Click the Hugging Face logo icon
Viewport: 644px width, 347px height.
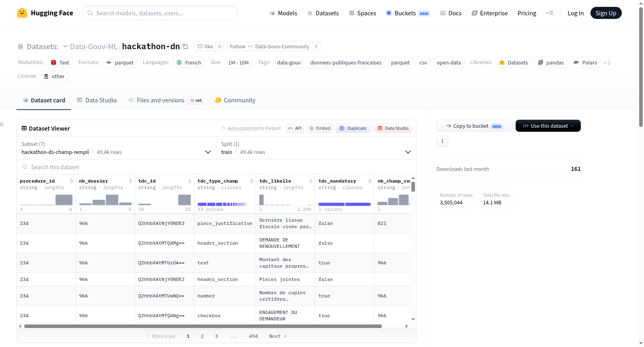pos(22,13)
